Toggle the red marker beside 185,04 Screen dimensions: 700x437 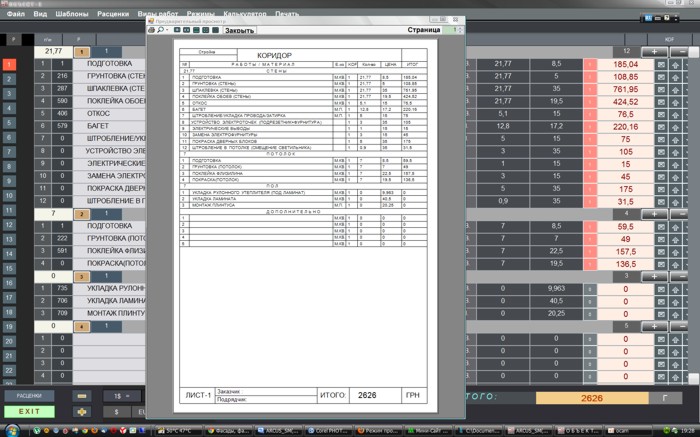click(x=589, y=64)
